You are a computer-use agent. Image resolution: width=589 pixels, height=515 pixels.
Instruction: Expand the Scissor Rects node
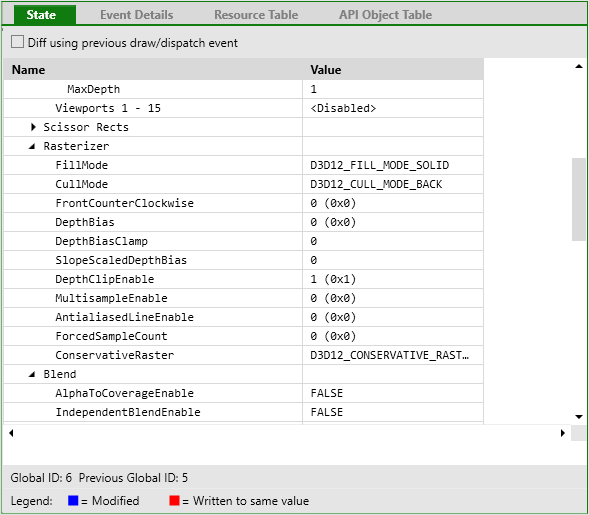point(33,127)
